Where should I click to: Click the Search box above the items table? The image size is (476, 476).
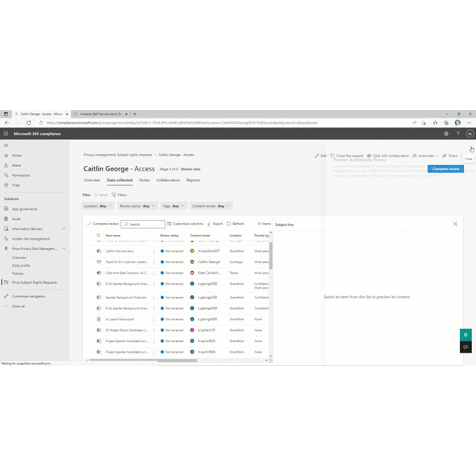(x=143, y=224)
